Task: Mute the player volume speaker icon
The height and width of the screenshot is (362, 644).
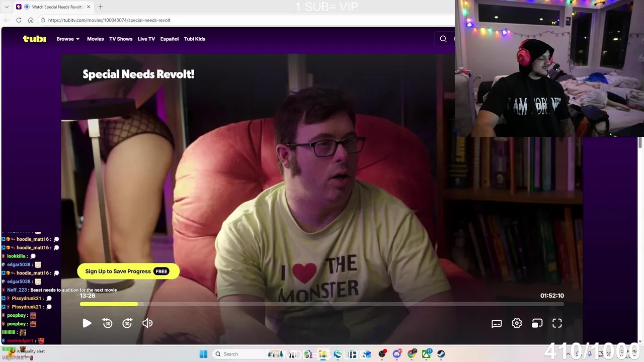Action: pyautogui.click(x=147, y=323)
